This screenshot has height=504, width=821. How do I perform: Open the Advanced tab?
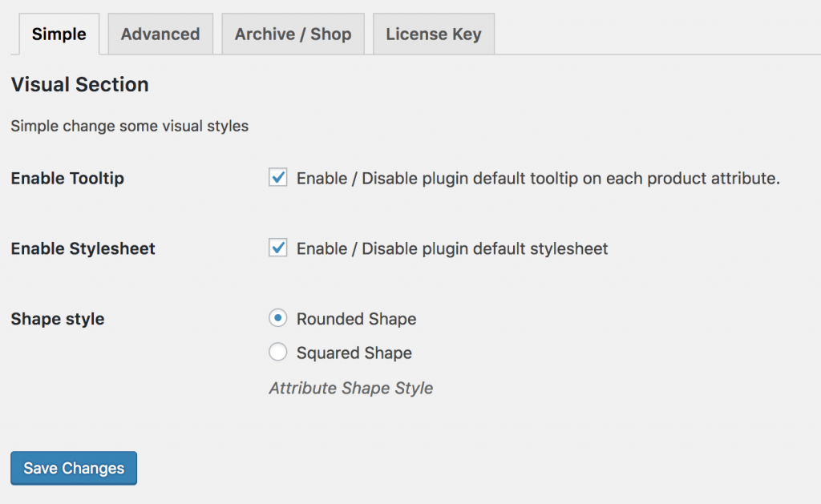160,34
